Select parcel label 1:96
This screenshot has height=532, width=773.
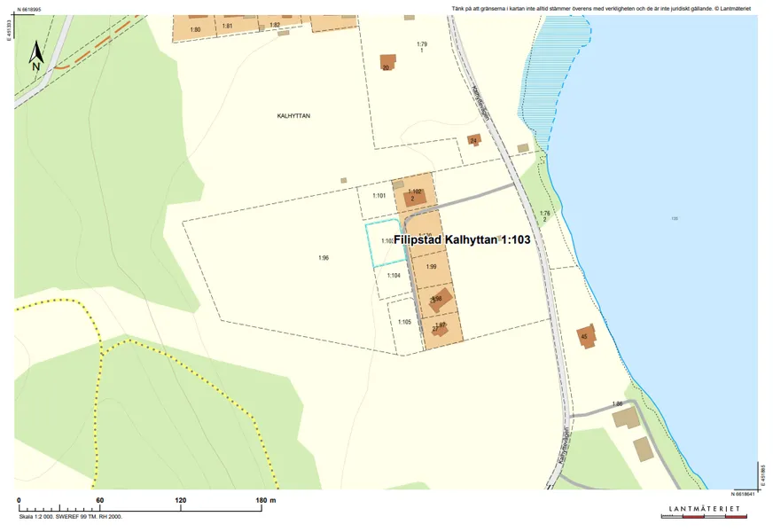pos(324,258)
